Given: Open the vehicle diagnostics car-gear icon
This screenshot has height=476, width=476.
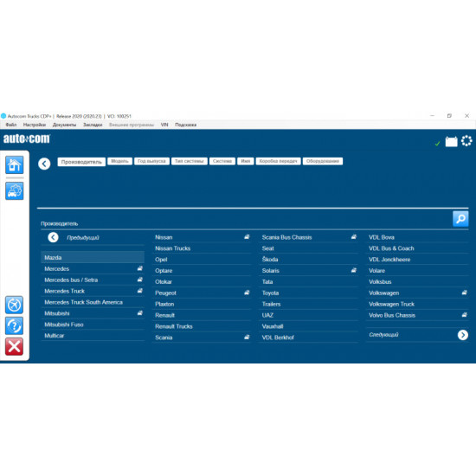Looking at the screenshot, I should [14, 191].
